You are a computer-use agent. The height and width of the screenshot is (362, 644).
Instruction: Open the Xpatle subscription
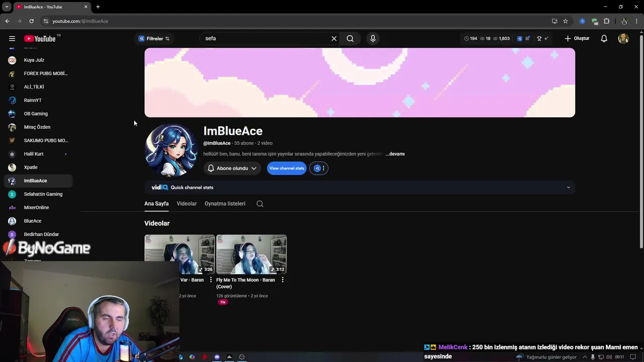38,167
